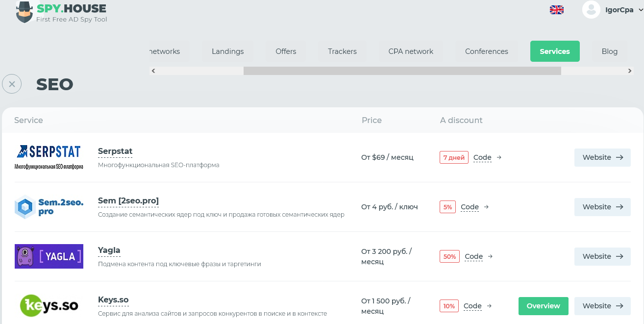The width and height of the screenshot is (644, 324).
Task: Visit the Keys.so Website button
Action: 602,306
